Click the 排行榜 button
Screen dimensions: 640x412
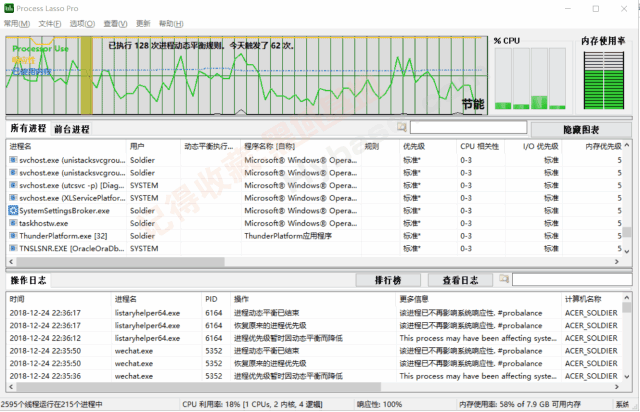point(388,280)
